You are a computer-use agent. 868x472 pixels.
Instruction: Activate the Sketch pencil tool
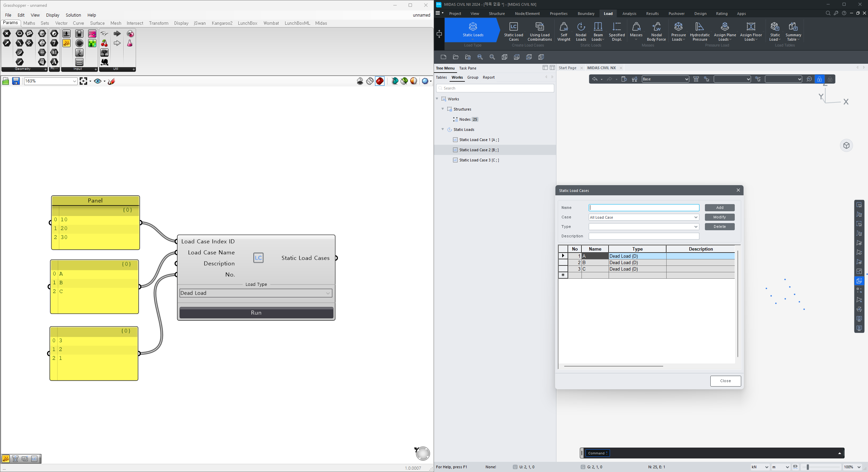tap(112, 81)
